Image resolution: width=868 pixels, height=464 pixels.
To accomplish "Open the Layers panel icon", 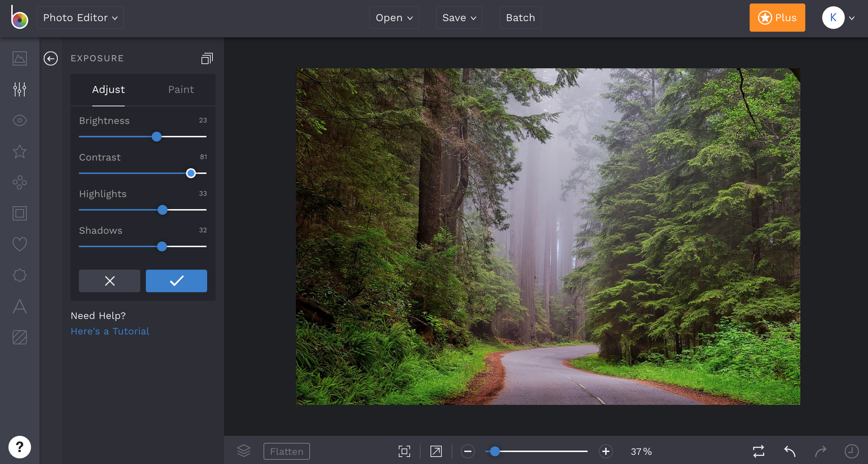I will pos(244,451).
